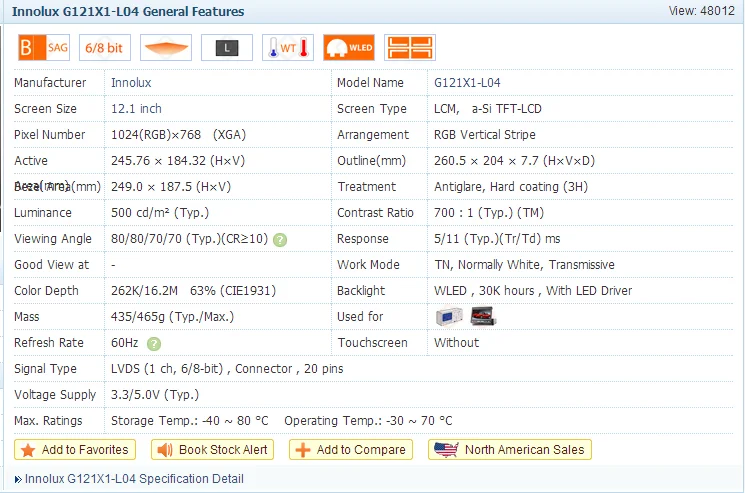This screenshot has width=745, height=493.
Task: Click 'TN, Normally White, Transmissive' work mode
Action: [x=525, y=265]
